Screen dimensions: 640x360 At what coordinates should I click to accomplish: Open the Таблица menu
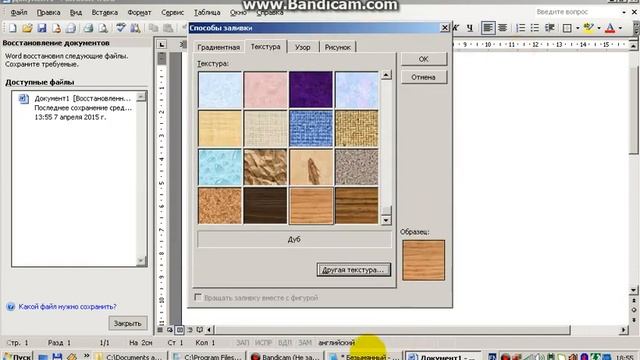[x=207, y=13]
